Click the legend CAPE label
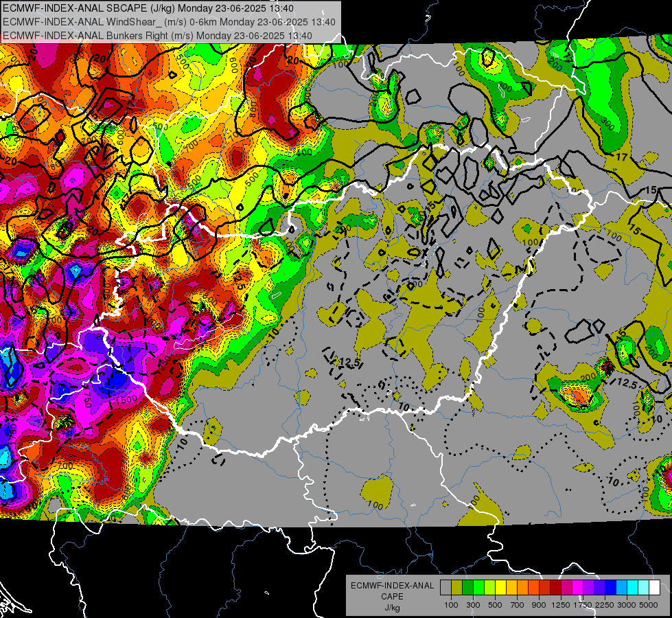This screenshot has height=618, width=672. pyautogui.click(x=392, y=597)
